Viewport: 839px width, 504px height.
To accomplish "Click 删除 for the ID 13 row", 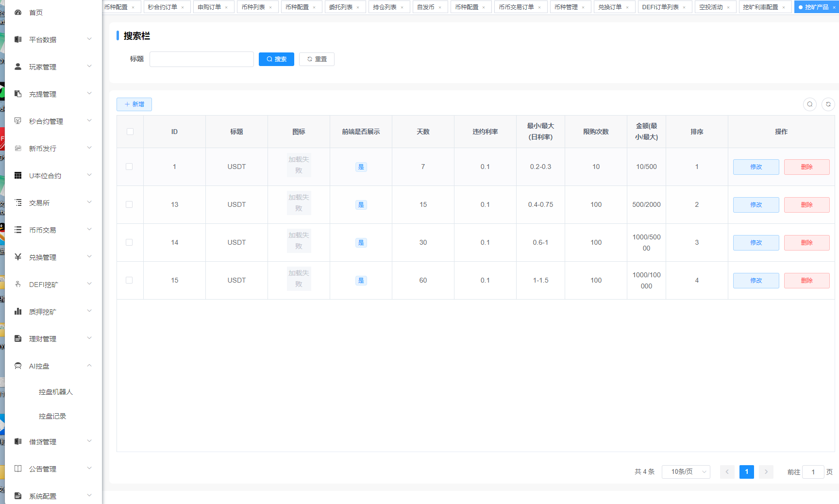I will pyautogui.click(x=807, y=205).
